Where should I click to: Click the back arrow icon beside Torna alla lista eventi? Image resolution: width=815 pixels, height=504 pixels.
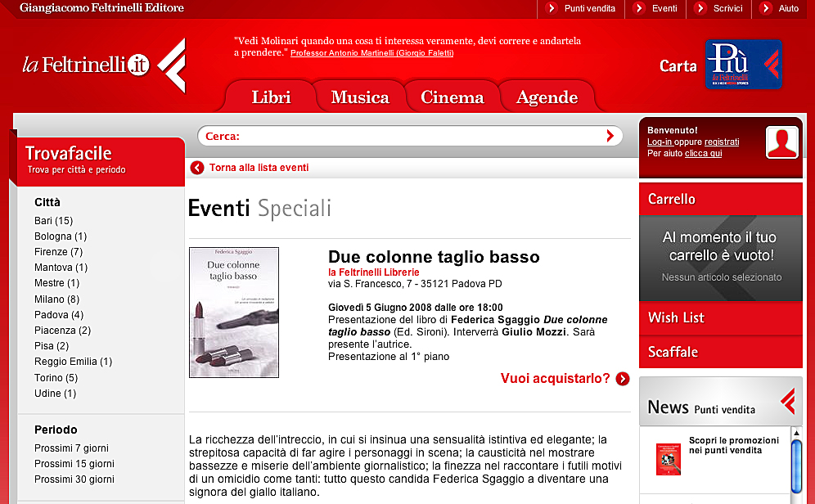pyautogui.click(x=197, y=168)
